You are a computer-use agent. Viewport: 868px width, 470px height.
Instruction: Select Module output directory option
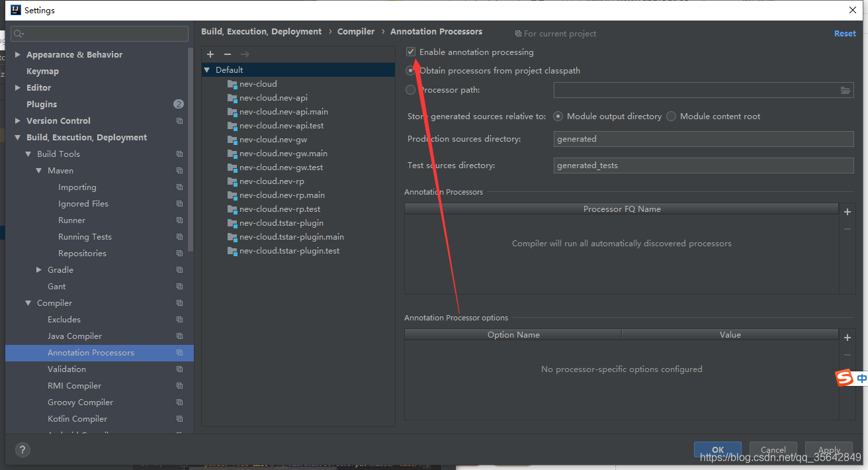click(x=558, y=117)
